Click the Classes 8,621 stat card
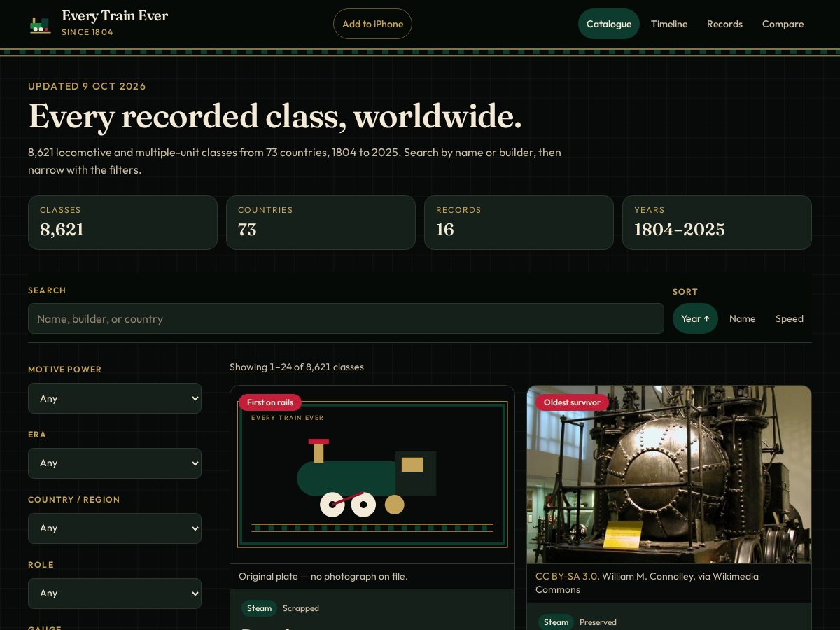The width and height of the screenshot is (840, 630). coord(122,223)
